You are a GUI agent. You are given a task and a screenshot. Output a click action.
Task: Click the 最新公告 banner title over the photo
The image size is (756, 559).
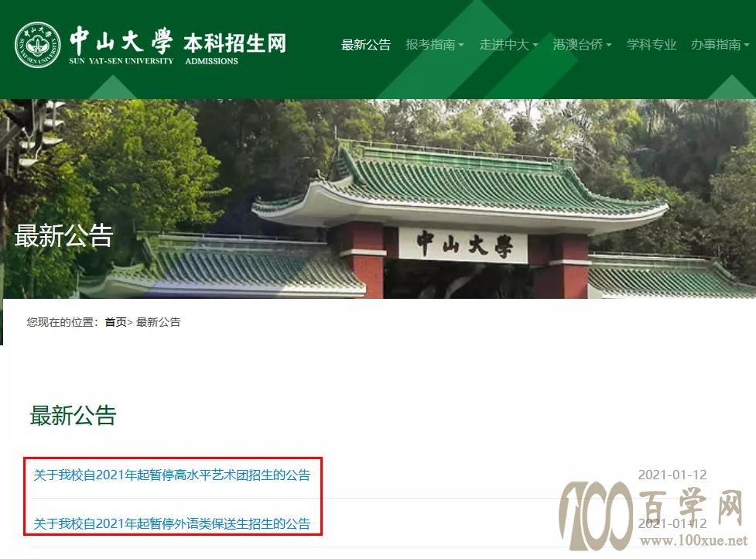pyautogui.click(x=63, y=235)
